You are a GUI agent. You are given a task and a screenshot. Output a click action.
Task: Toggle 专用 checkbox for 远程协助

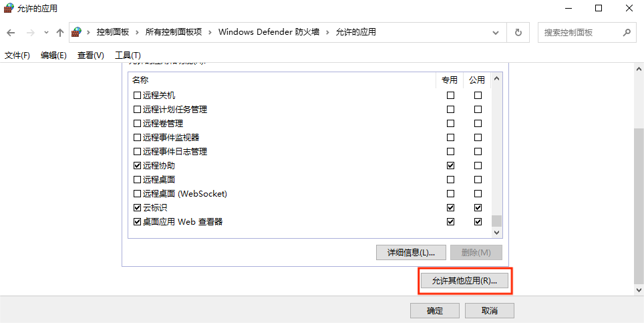450,166
